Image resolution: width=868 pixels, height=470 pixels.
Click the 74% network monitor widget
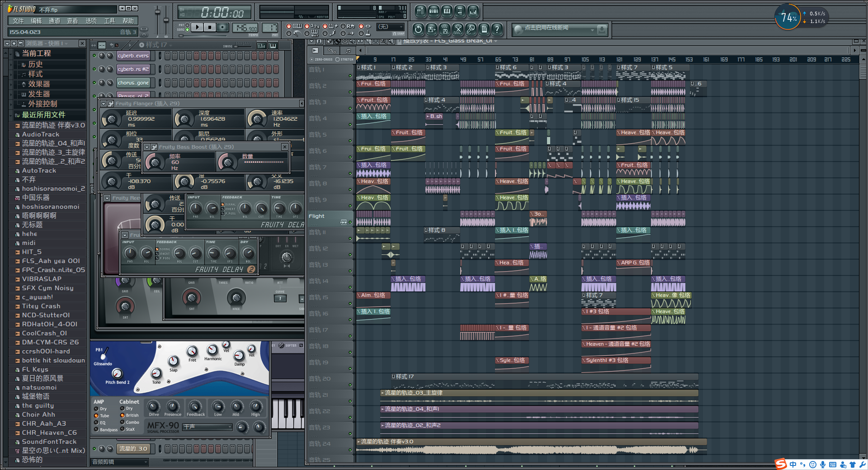click(x=788, y=17)
